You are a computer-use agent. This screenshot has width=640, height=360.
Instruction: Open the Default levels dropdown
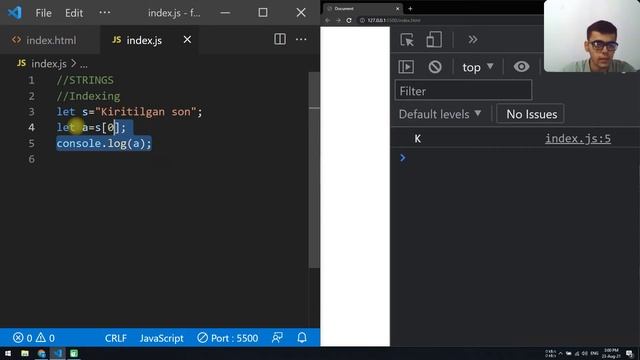440,114
